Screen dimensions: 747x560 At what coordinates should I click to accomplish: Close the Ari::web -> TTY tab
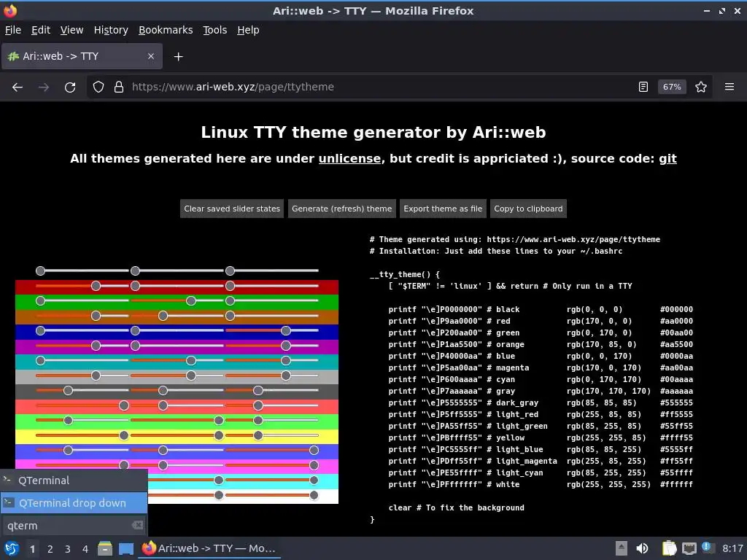[x=151, y=56]
